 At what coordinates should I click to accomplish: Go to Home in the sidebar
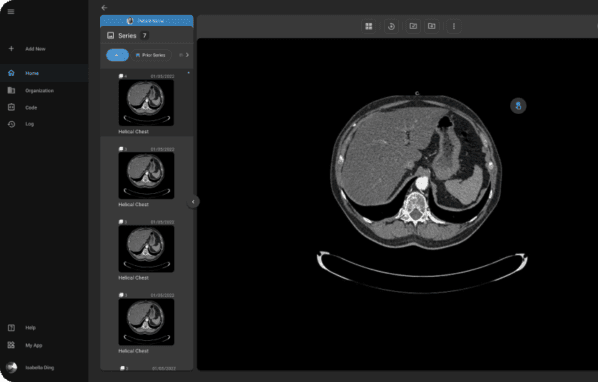click(x=44, y=73)
